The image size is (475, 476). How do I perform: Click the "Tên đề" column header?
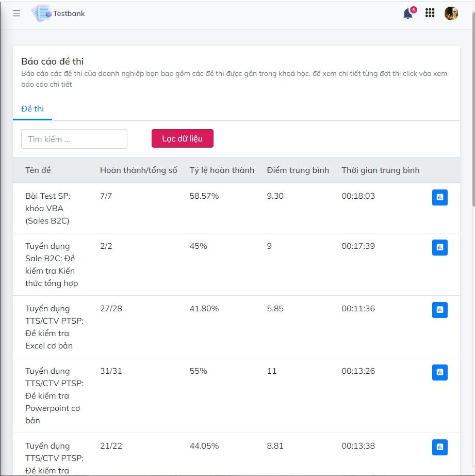(39, 169)
